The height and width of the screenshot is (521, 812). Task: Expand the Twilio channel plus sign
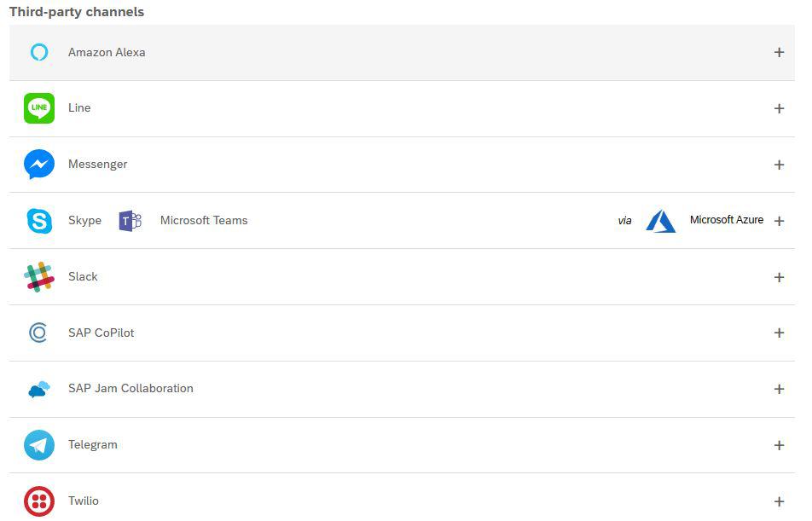pyautogui.click(x=779, y=502)
